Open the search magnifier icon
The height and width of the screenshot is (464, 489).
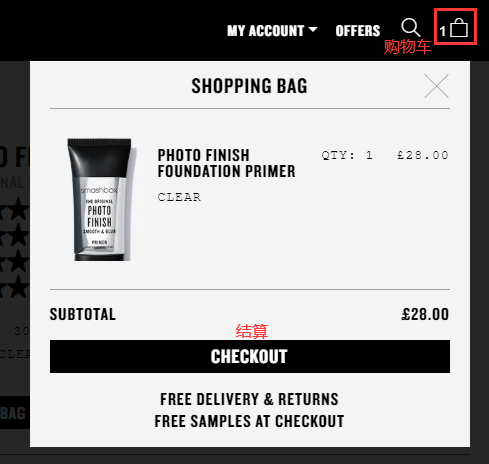411,27
